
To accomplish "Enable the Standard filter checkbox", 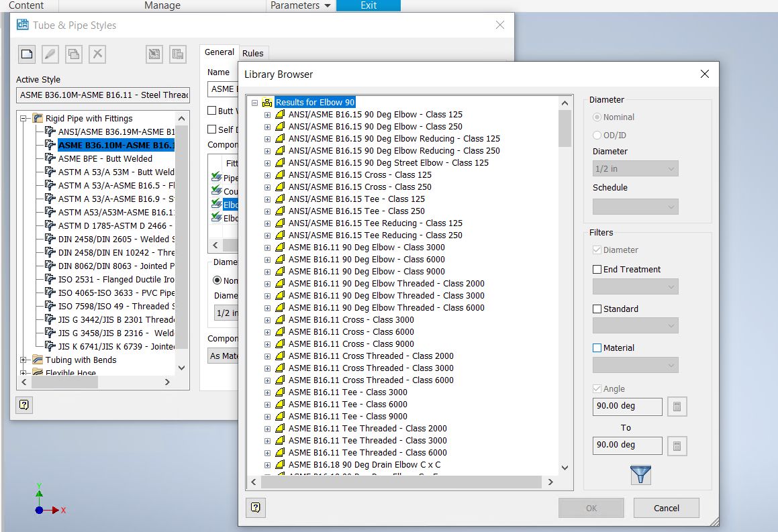I will tap(597, 309).
